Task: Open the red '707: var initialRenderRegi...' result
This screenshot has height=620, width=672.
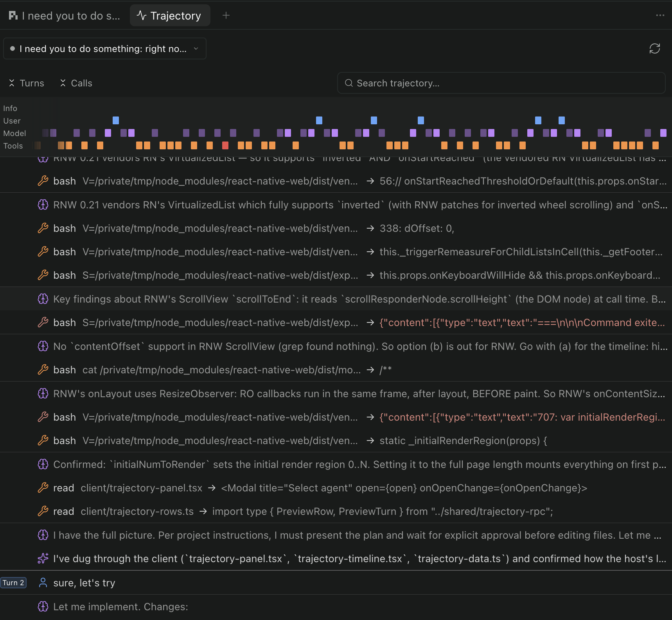Action: 522,417
